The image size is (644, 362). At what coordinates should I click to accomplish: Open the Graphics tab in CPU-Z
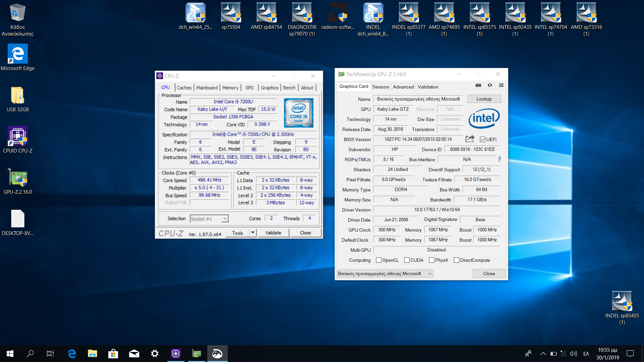(270, 88)
